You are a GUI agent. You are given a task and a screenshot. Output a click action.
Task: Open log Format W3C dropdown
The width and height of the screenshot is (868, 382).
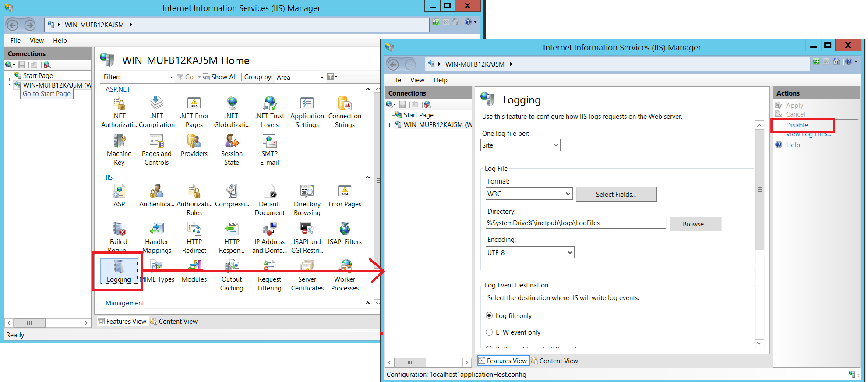point(529,194)
